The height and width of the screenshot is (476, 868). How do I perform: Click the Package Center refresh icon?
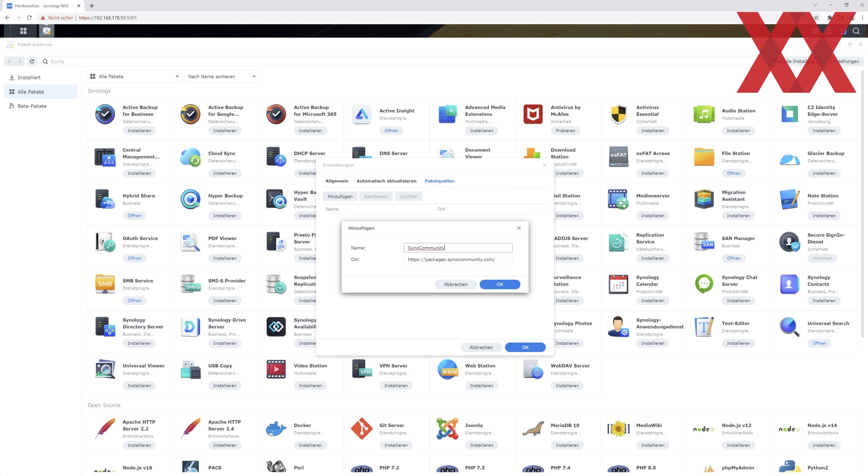32,62
